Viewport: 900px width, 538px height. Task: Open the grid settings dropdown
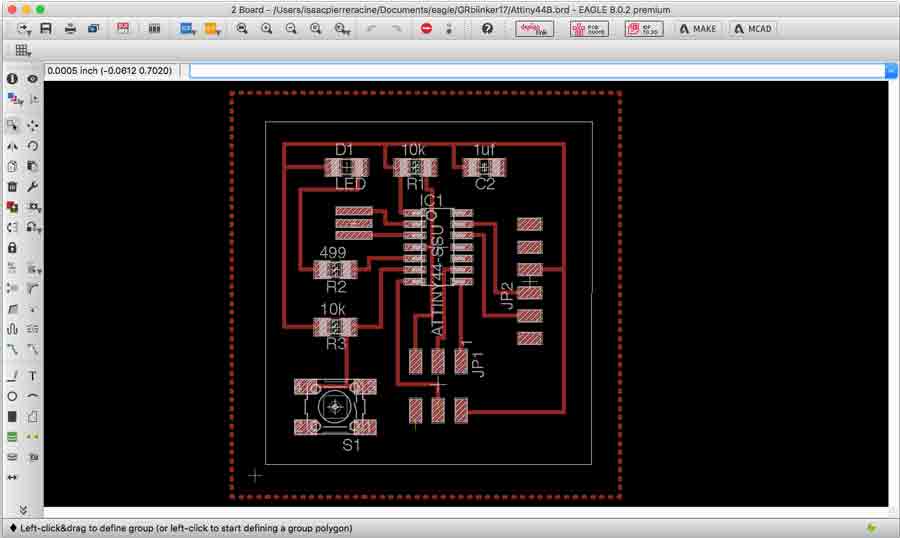click(x=22, y=50)
